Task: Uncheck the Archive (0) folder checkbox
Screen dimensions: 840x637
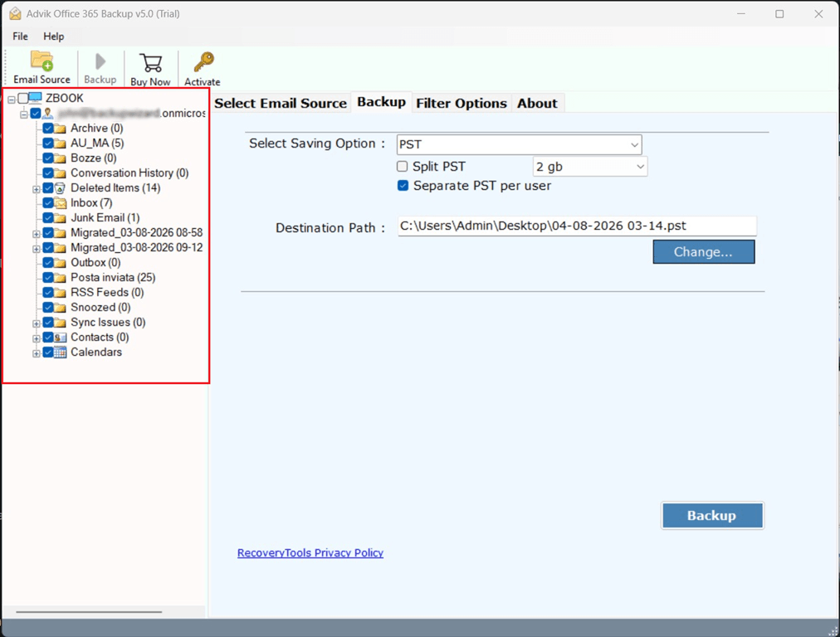Action: click(47, 129)
